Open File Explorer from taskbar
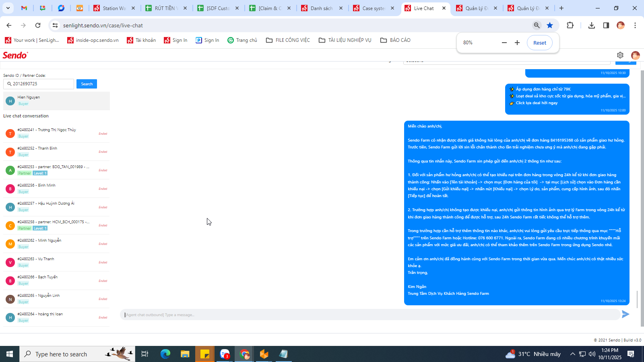The height and width of the screenshot is (362, 644). [185, 354]
